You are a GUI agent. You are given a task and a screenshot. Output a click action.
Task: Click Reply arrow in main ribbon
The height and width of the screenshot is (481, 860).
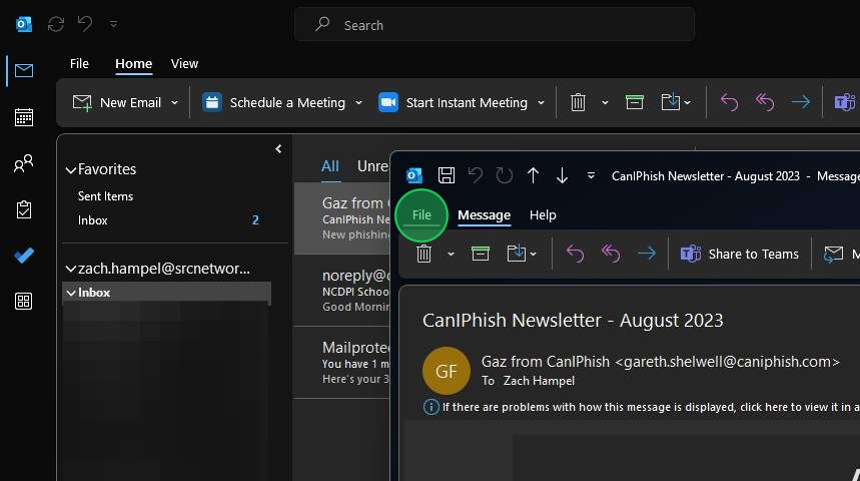pyautogui.click(x=729, y=102)
